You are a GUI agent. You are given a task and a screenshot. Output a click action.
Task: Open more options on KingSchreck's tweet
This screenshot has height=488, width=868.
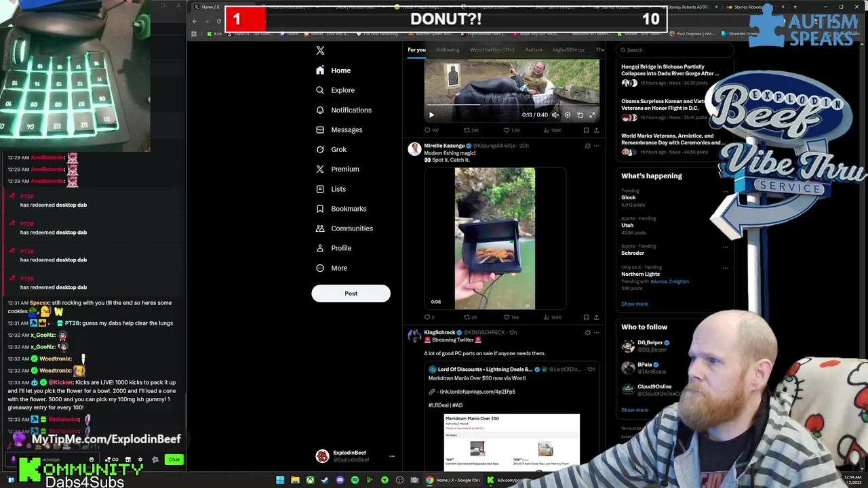point(596,333)
